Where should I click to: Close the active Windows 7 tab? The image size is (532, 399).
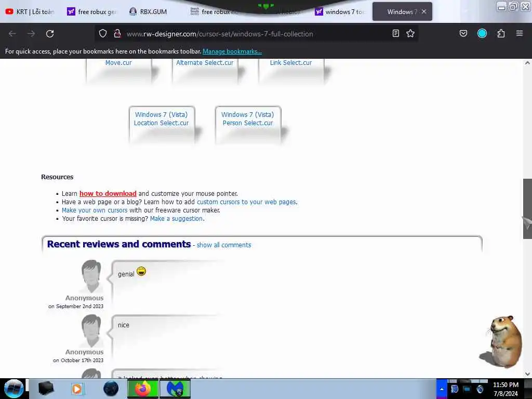point(424,11)
